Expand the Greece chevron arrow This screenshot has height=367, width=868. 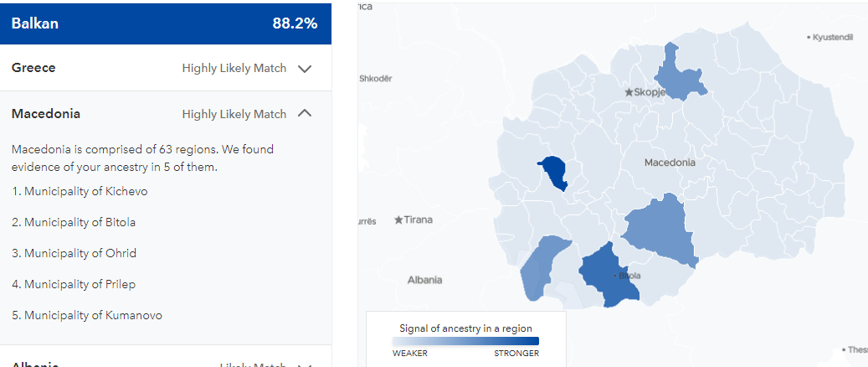click(x=305, y=69)
